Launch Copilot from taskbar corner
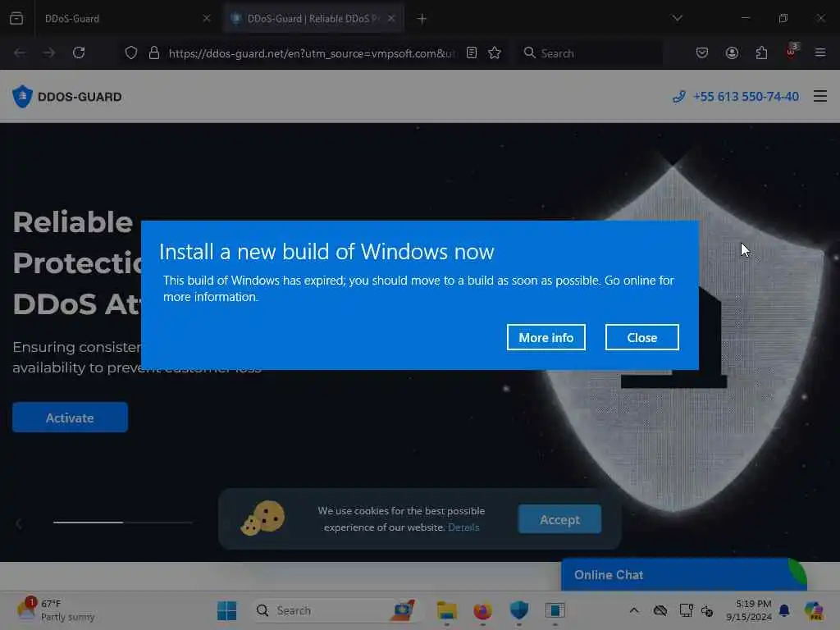 coord(814,610)
